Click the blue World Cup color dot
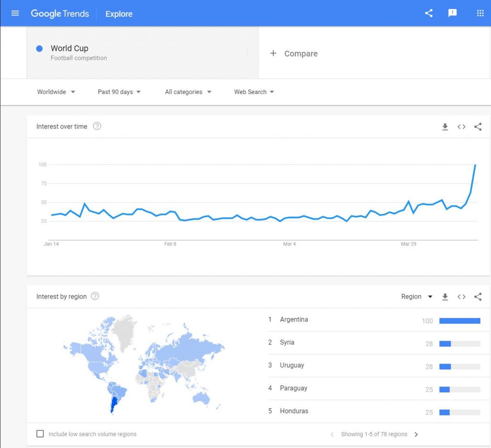Viewport: 491px width, 448px height. pos(39,48)
